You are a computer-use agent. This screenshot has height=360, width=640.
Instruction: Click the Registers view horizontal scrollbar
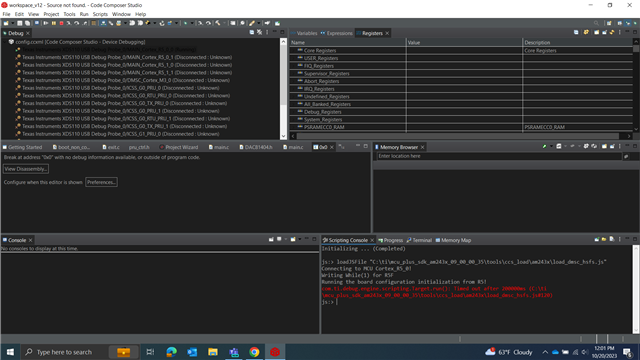click(x=458, y=136)
